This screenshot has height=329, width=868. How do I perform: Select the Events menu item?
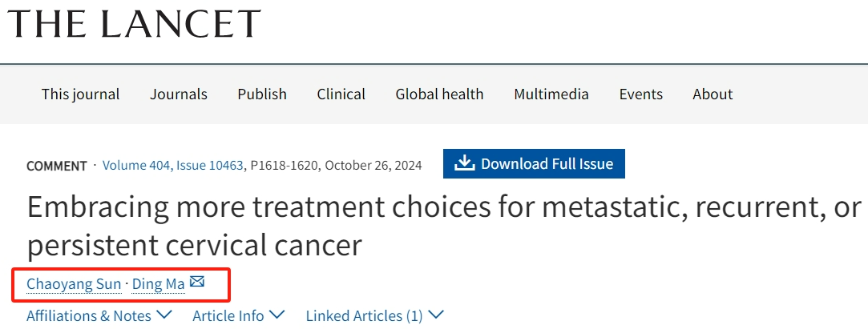click(x=640, y=94)
